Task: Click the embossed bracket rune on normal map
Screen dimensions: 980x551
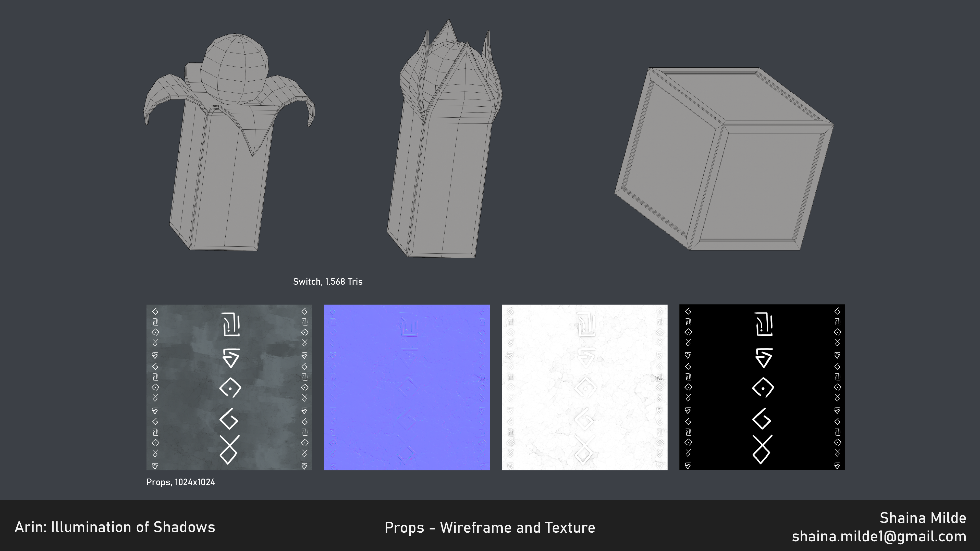Action: [x=408, y=324]
